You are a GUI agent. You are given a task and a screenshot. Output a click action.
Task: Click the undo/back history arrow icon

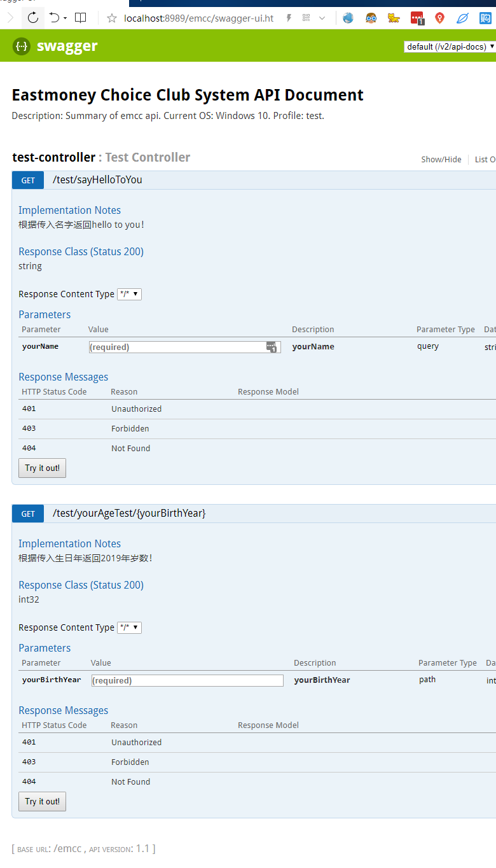pyautogui.click(x=54, y=18)
